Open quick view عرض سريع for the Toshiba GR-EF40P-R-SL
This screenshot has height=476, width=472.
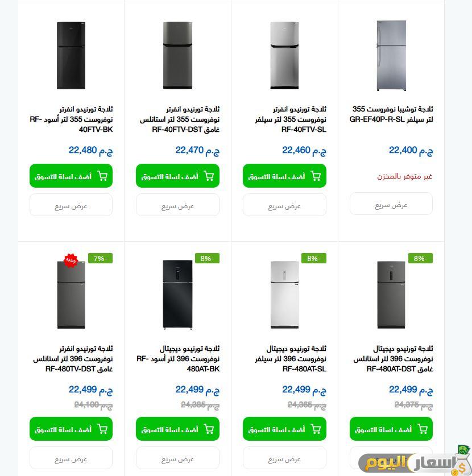coord(391,205)
